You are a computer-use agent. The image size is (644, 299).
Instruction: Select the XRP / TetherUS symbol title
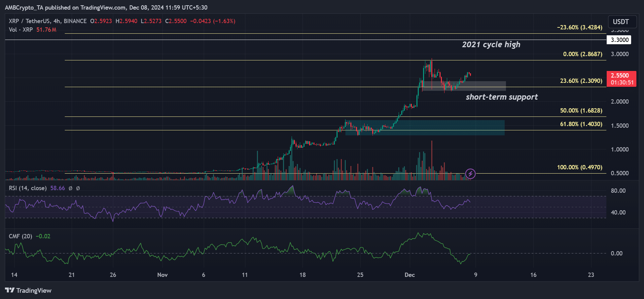(x=29, y=21)
